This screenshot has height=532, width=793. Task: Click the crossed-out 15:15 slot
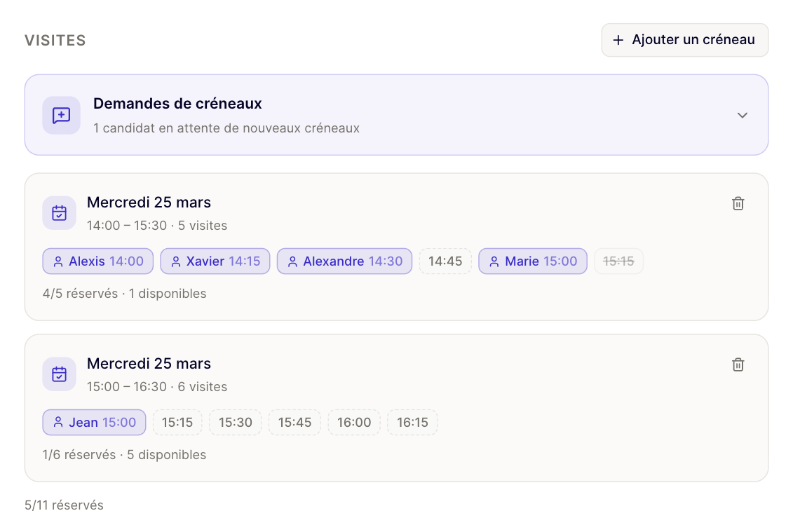[618, 261]
